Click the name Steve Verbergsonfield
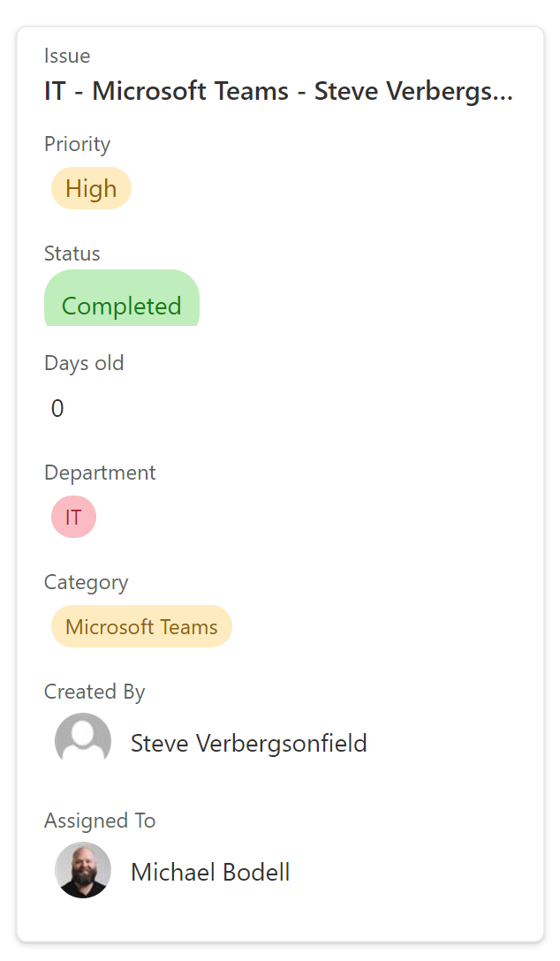The height and width of the screenshot is (961, 560). (x=248, y=743)
